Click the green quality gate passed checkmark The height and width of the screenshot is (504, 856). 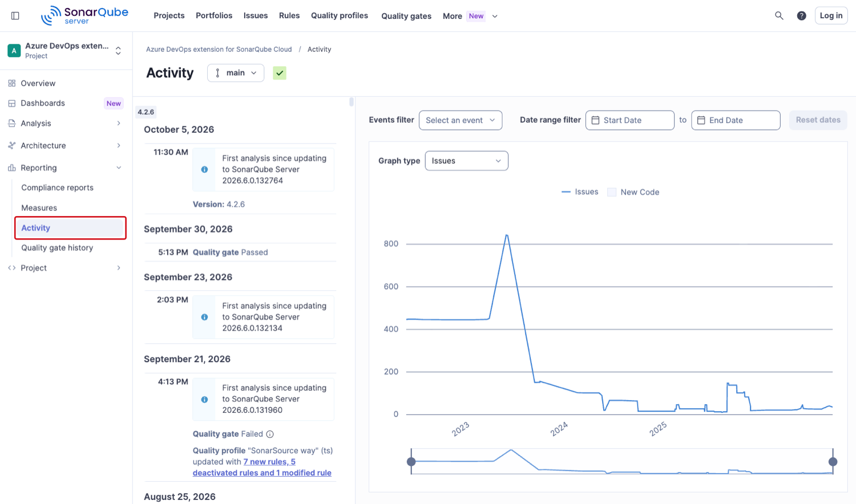[x=280, y=73]
